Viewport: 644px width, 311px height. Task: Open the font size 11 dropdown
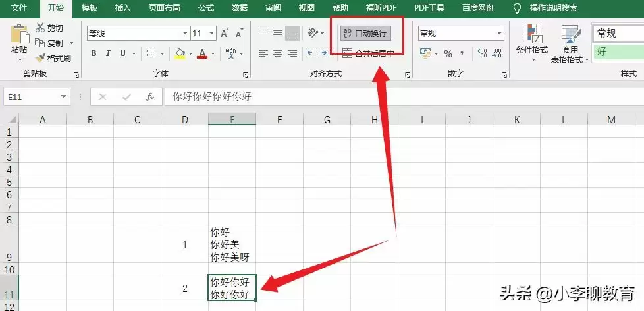point(212,34)
